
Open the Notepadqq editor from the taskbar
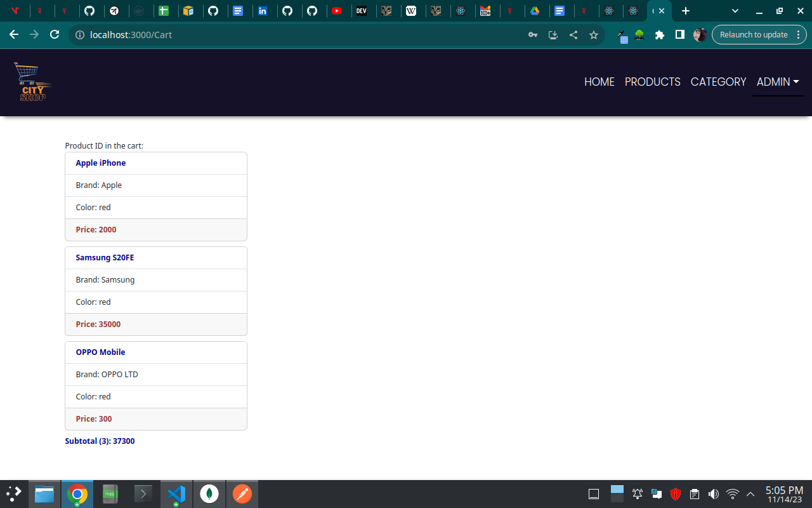[110, 493]
